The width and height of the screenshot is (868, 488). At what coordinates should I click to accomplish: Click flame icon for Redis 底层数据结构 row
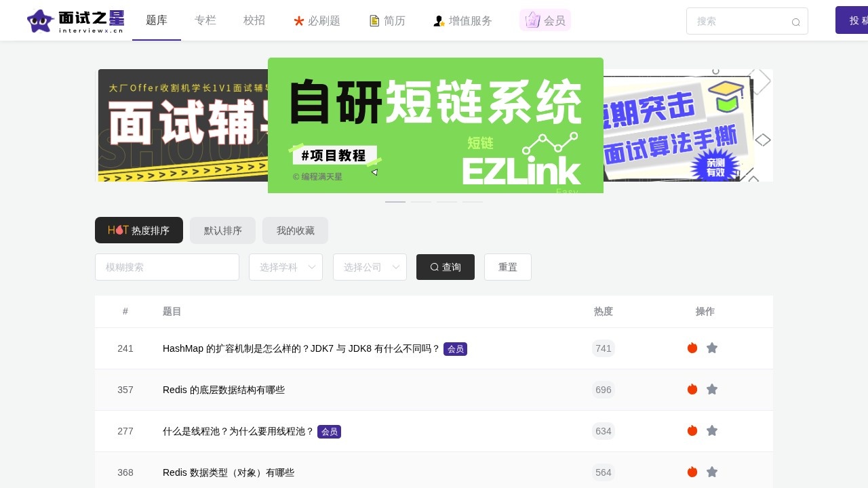(x=692, y=389)
